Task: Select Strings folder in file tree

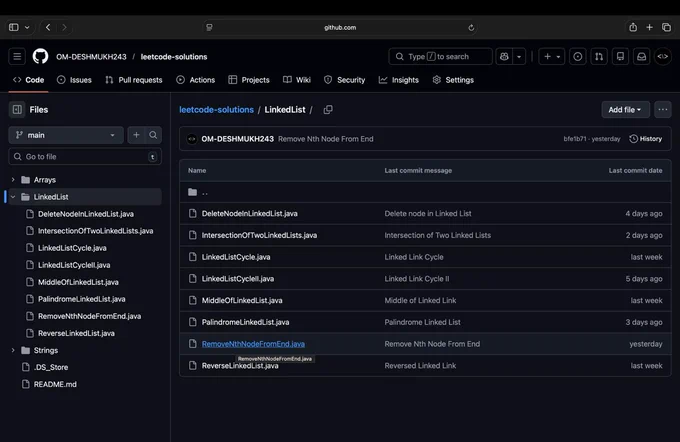Action: pos(46,350)
